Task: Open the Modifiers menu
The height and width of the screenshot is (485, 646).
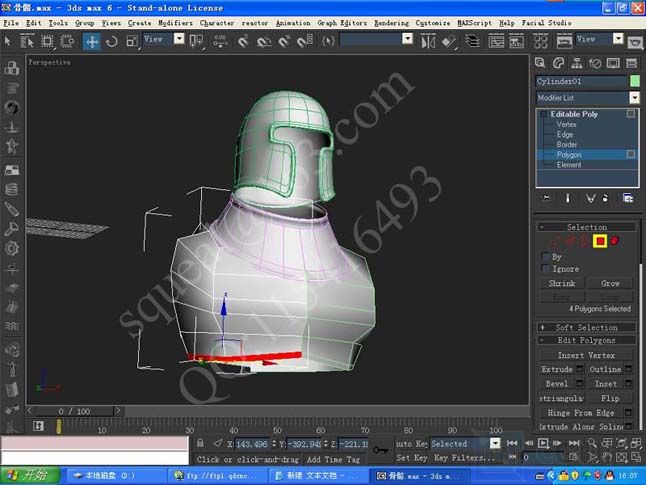Action: pyautogui.click(x=176, y=23)
